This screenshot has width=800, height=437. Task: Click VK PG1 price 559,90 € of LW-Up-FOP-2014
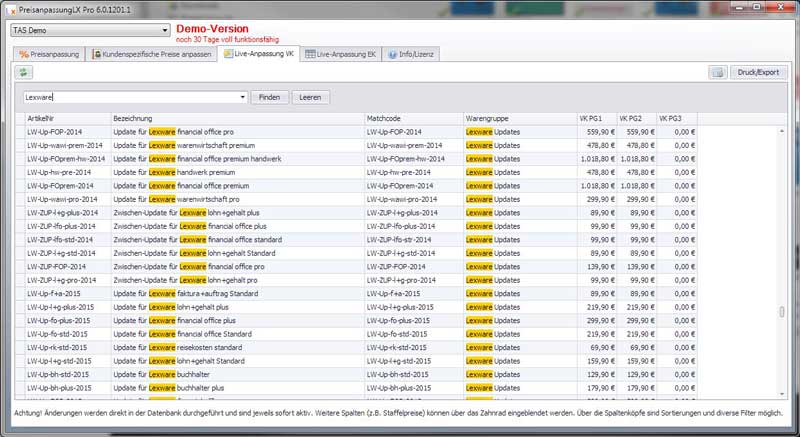[x=601, y=132]
